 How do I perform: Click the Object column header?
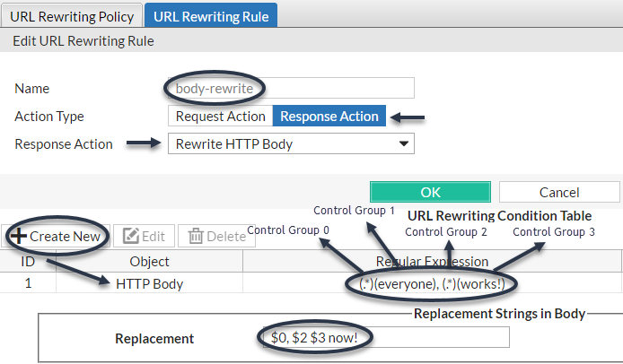pyautogui.click(x=149, y=262)
